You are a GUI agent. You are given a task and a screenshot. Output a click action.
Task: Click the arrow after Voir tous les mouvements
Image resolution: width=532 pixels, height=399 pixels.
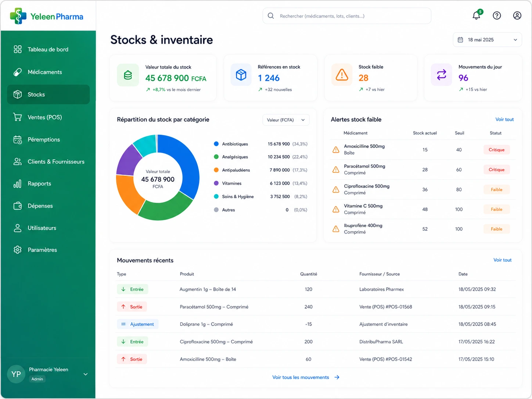click(x=337, y=377)
